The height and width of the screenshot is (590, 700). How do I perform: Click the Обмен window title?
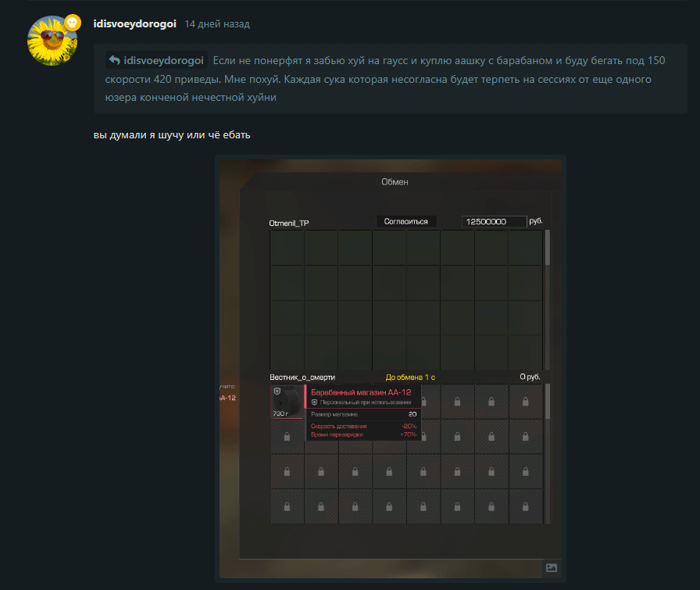click(x=395, y=182)
